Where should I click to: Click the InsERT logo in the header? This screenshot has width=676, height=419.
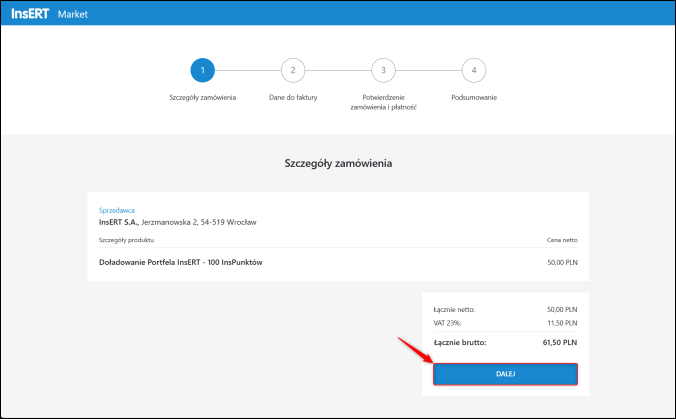click(30, 14)
